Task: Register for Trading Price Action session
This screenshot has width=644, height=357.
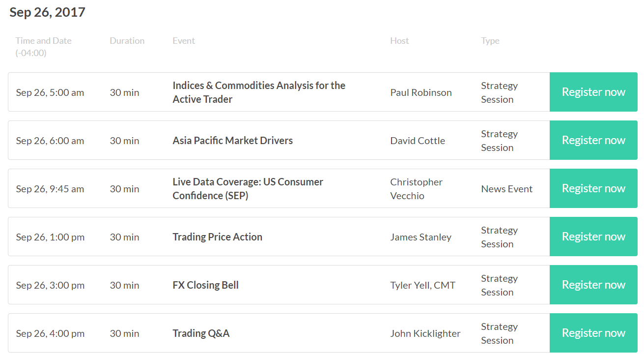Action: coord(593,237)
